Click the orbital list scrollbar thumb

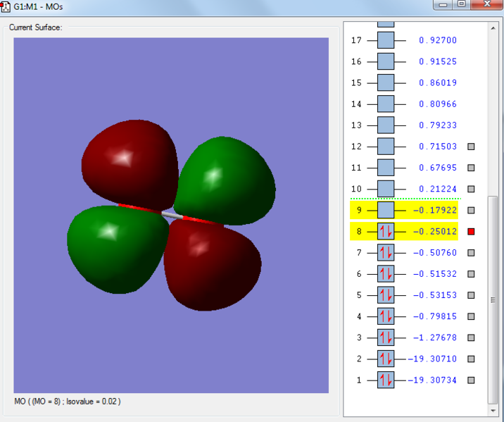point(493,300)
